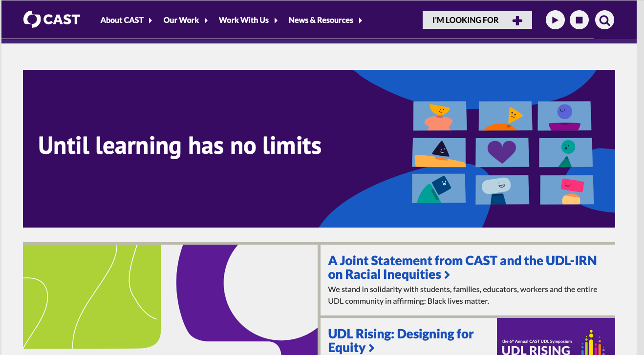The height and width of the screenshot is (355, 644).
Task: Click the 'Until learning has no limits' heading
Action: click(180, 146)
